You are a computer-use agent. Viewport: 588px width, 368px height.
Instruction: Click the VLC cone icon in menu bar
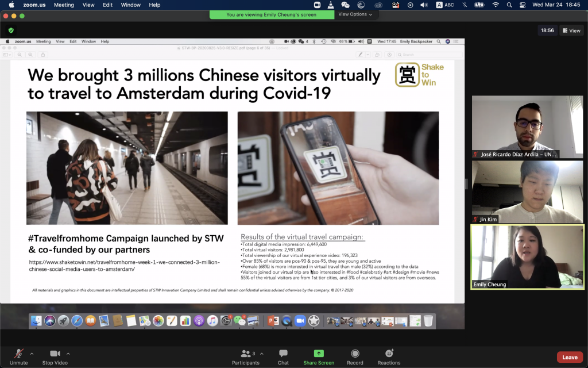click(x=331, y=5)
